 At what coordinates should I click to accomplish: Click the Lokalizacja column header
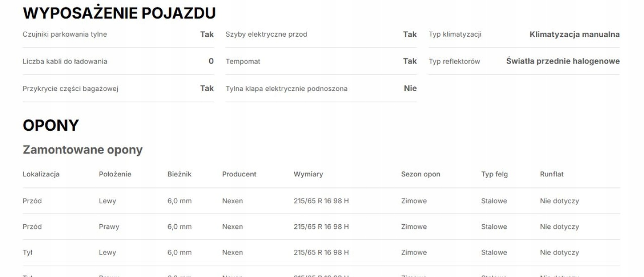click(x=41, y=174)
